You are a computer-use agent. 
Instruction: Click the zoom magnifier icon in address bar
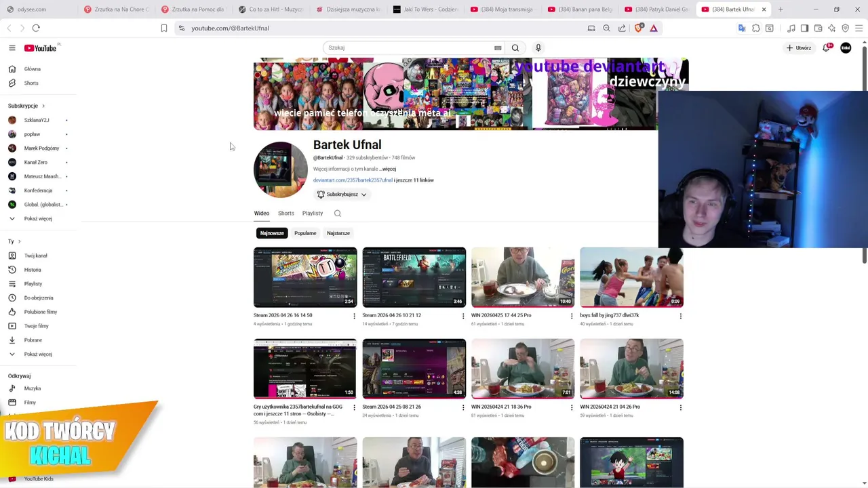click(x=607, y=28)
